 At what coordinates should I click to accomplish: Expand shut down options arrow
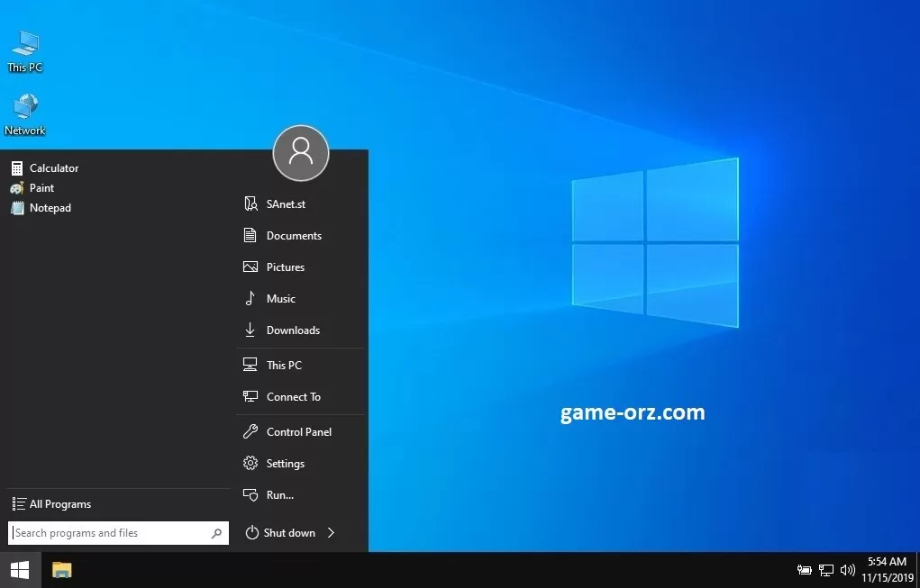(x=332, y=533)
